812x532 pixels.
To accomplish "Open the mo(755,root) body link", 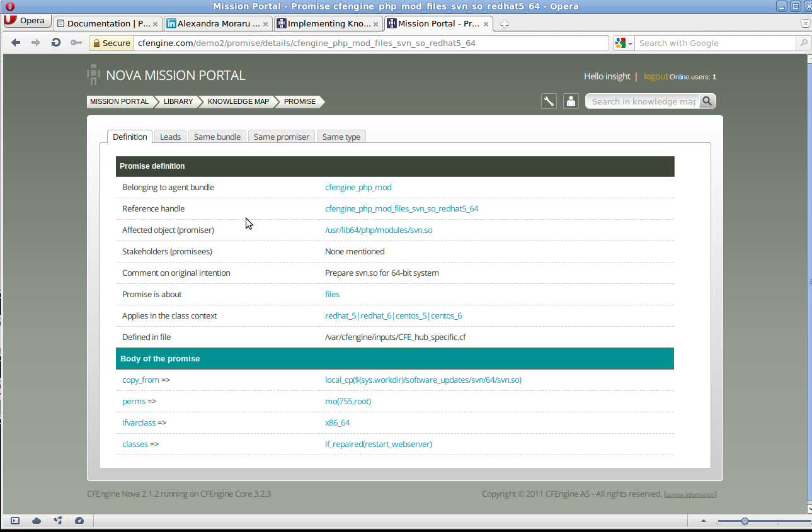I will [x=348, y=401].
